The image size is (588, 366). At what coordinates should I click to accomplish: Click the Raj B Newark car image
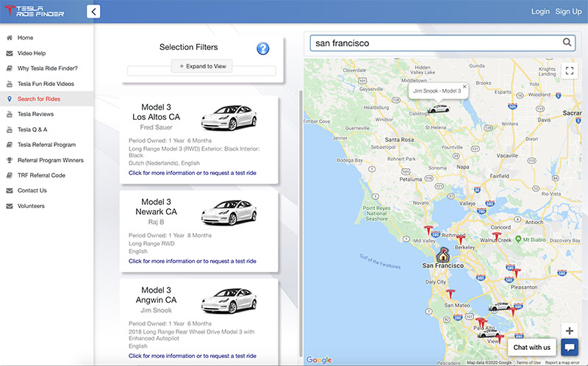pyautogui.click(x=229, y=212)
